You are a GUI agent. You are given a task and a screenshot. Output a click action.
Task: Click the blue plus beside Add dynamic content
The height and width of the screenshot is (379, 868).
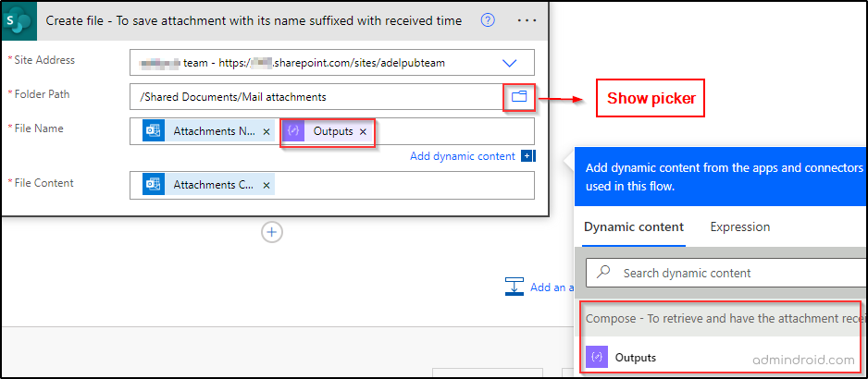point(527,156)
